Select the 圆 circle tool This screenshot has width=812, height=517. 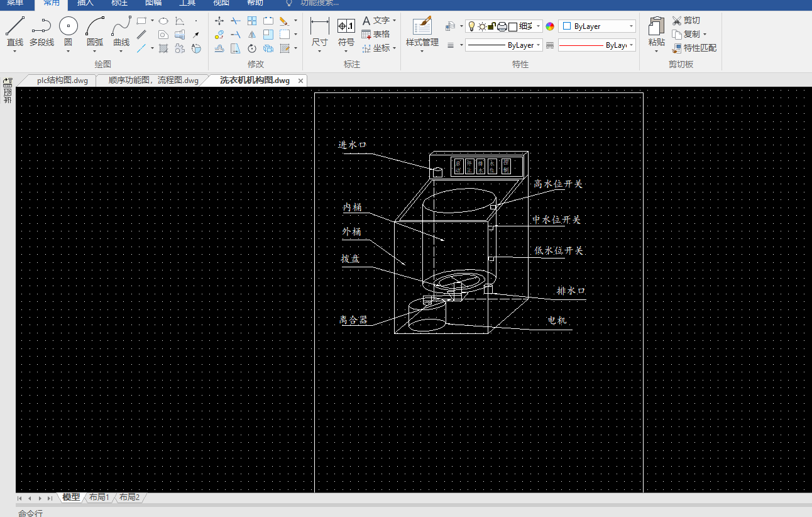68,31
